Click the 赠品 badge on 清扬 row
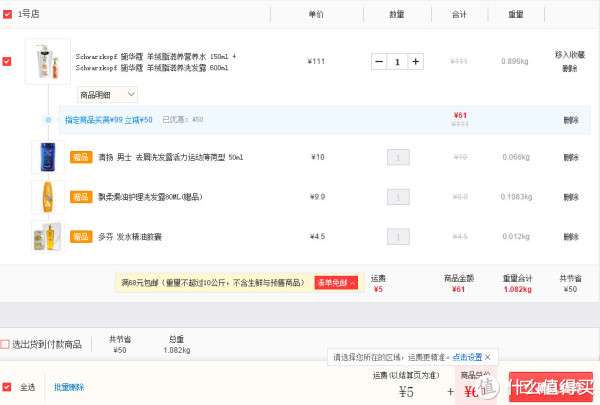Viewport: 600px width, 405px height. tap(81, 157)
